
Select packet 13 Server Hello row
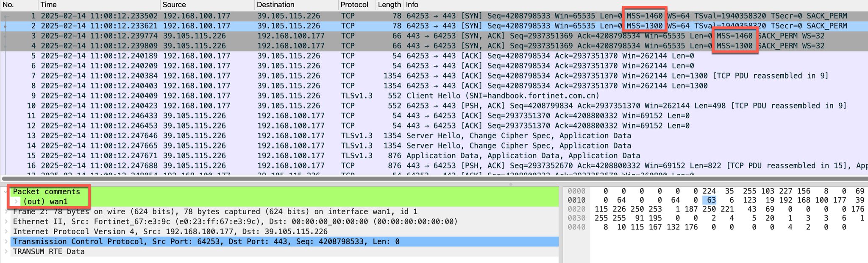434,135
